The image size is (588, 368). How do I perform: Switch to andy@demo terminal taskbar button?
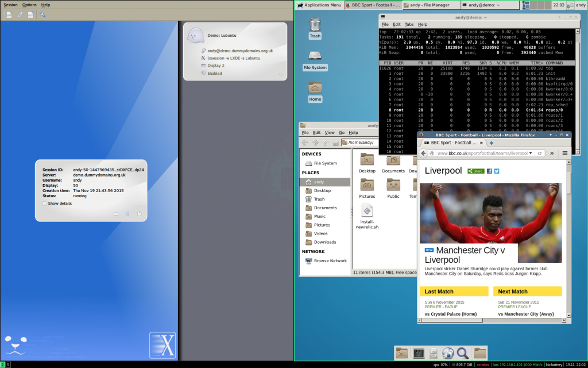tap(489, 5)
